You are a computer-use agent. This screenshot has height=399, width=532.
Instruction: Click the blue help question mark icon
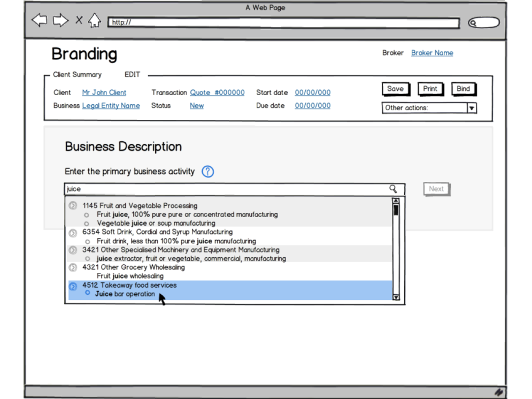point(207,172)
